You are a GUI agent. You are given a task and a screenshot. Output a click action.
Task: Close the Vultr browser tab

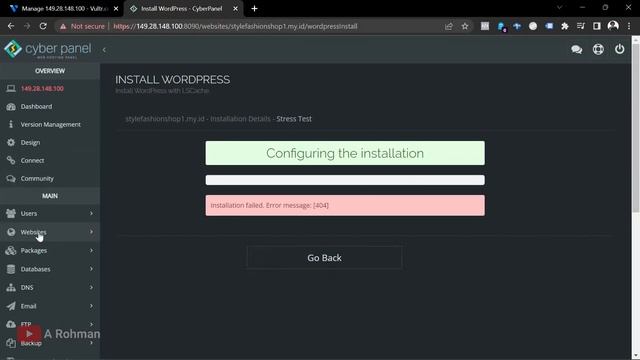pyautogui.click(x=116, y=9)
